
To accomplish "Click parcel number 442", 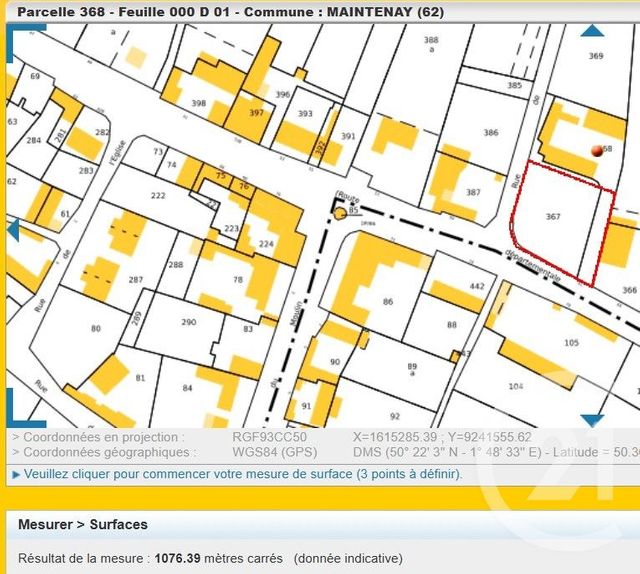I will 477,286.
